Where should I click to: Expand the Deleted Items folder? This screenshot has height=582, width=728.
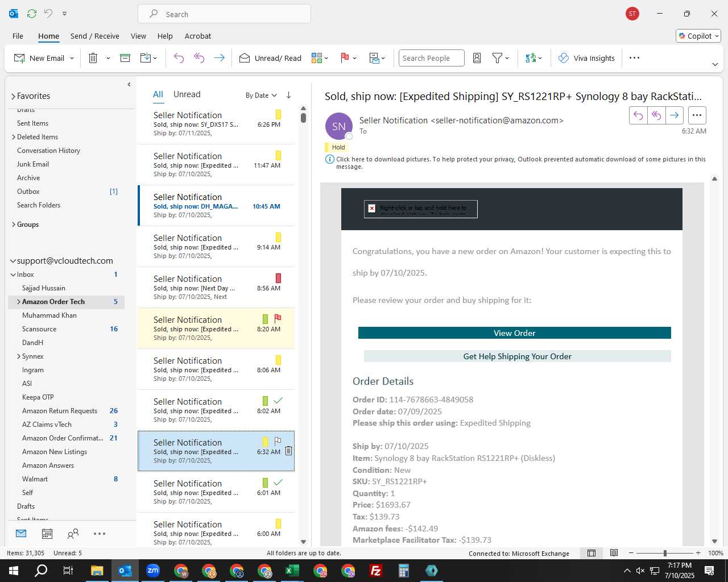[13, 137]
